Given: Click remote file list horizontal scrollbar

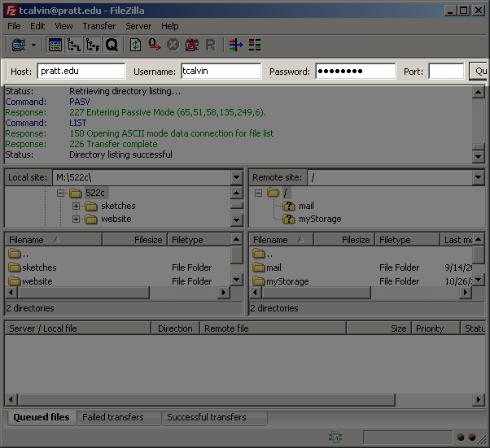Looking at the screenshot, I should [x=317, y=293].
